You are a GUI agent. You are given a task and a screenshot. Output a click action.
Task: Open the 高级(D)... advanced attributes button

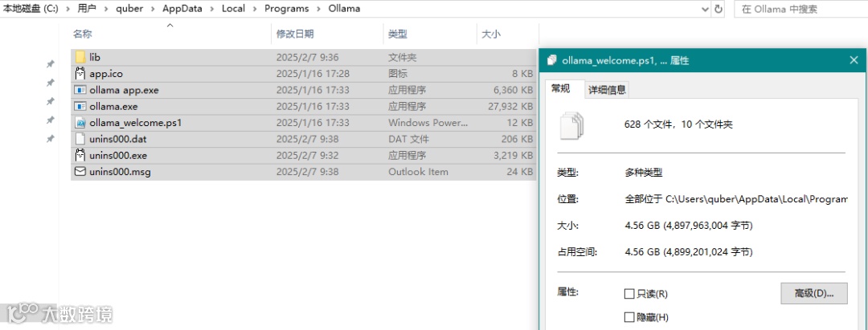tap(813, 293)
